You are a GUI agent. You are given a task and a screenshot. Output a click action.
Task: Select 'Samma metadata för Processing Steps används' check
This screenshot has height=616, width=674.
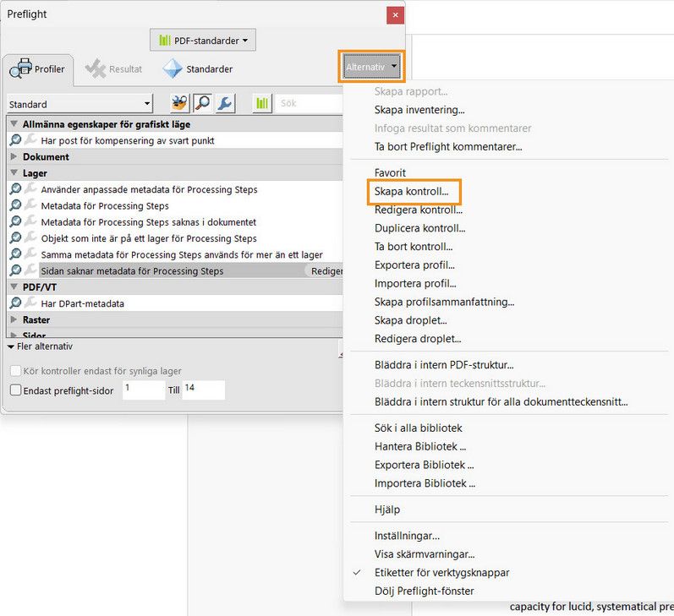pos(182,254)
